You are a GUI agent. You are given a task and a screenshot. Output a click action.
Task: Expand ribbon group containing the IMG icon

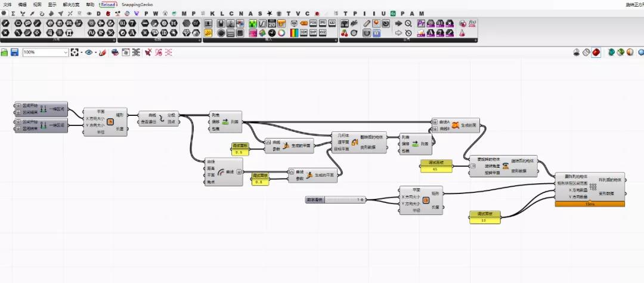click(x=335, y=41)
